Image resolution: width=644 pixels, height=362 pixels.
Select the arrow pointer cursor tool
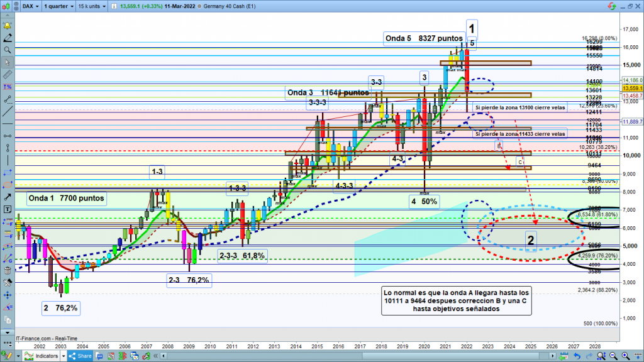(x=7, y=62)
